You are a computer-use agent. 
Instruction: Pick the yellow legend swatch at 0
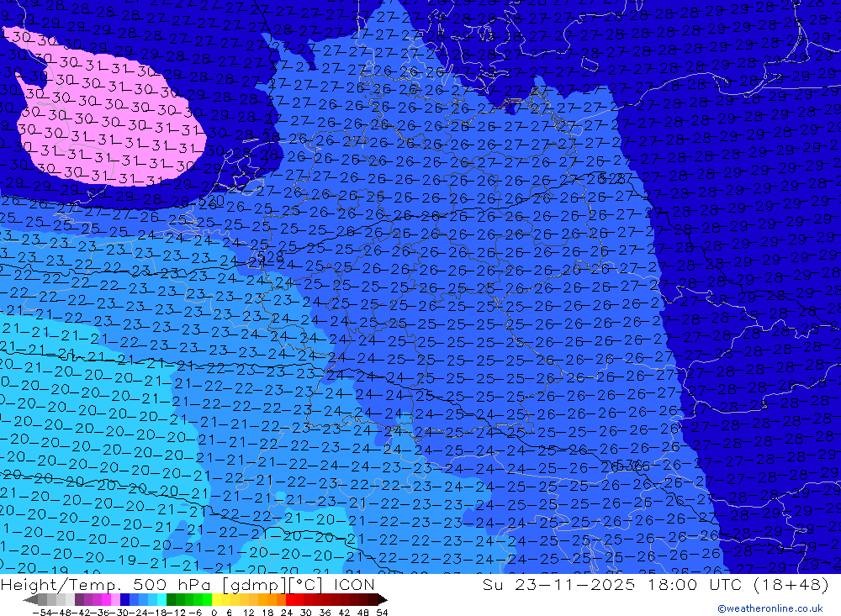(x=216, y=599)
